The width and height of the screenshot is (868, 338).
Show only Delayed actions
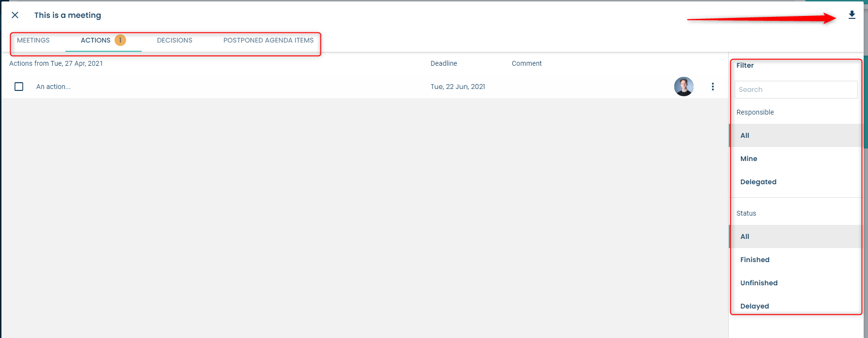pos(796,306)
